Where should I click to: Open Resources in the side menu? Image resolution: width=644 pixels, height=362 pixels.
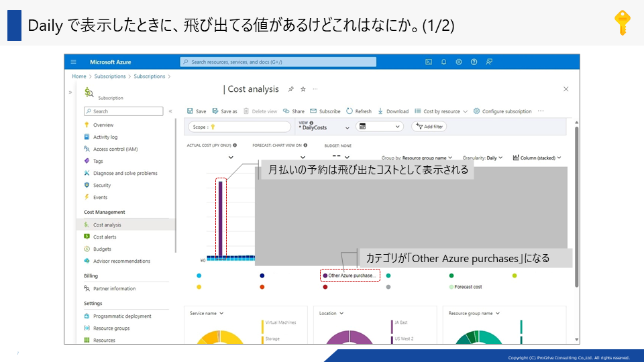point(104,340)
